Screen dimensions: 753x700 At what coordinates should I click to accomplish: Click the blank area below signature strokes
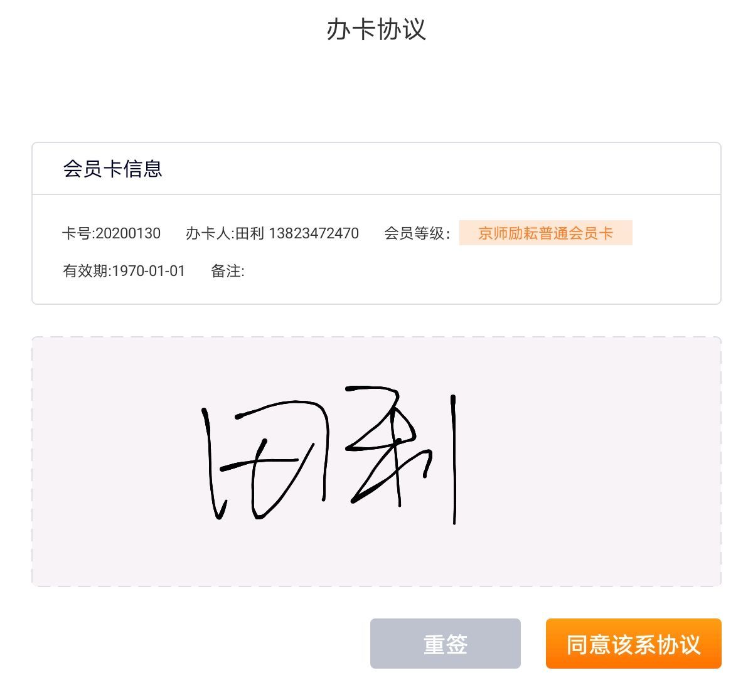pyautogui.click(x=376, y=555)
